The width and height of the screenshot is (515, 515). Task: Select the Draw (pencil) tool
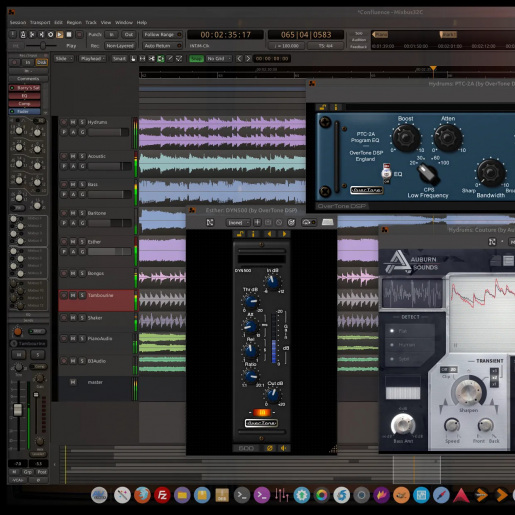[170, 59]
